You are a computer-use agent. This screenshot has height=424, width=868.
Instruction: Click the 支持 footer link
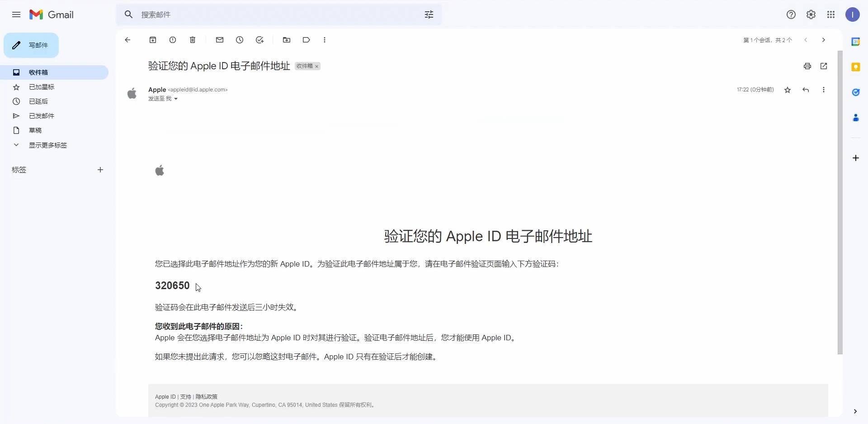(x=185, y=397)
